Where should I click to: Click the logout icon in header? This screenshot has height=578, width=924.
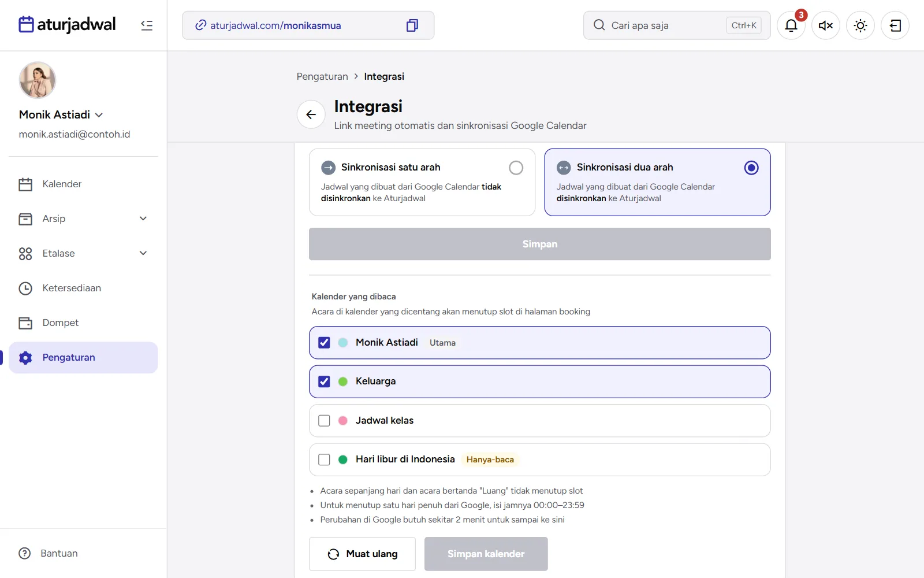tap(895, 25)
